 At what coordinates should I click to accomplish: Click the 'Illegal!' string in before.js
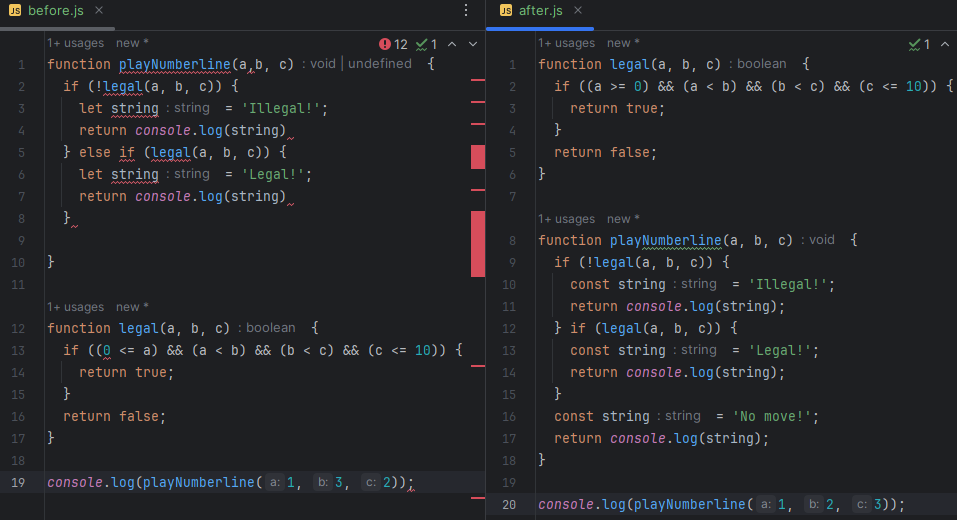pos(281,109)
